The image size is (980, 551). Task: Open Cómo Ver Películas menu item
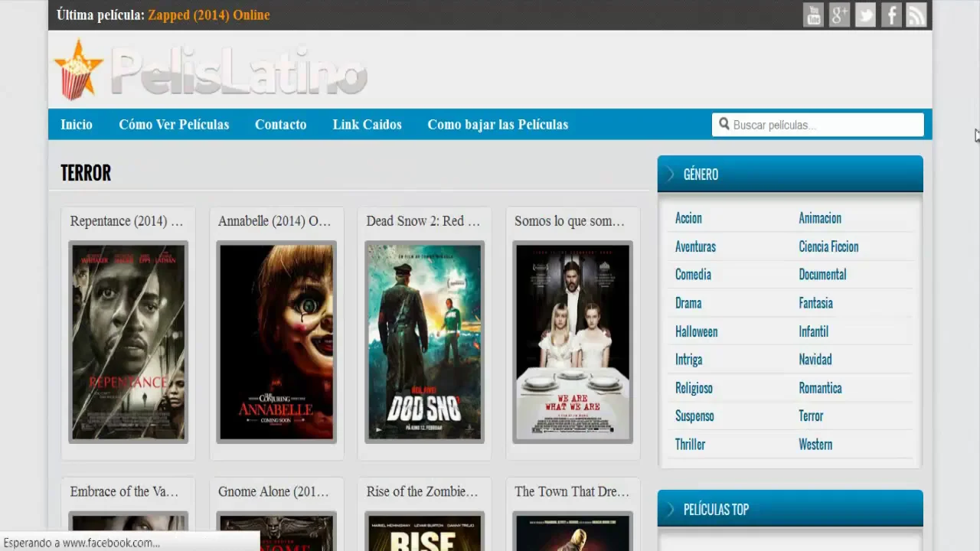[x=174, y=124]
